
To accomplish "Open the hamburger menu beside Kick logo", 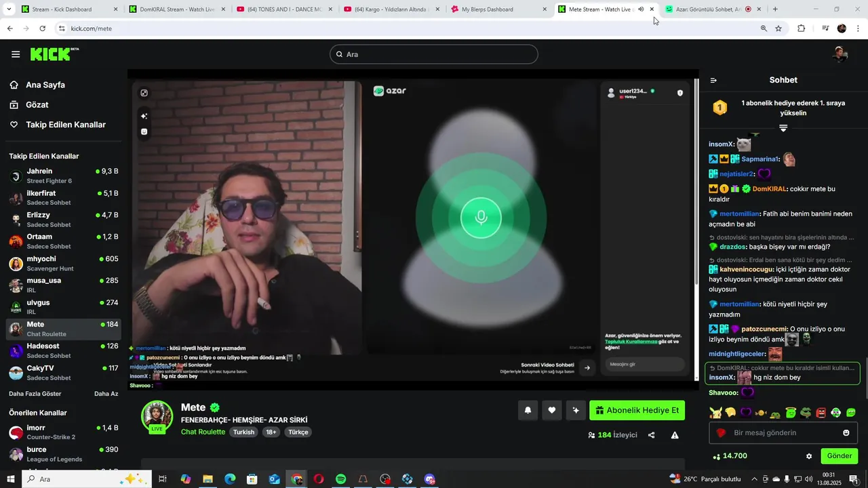I will (16, 54).
